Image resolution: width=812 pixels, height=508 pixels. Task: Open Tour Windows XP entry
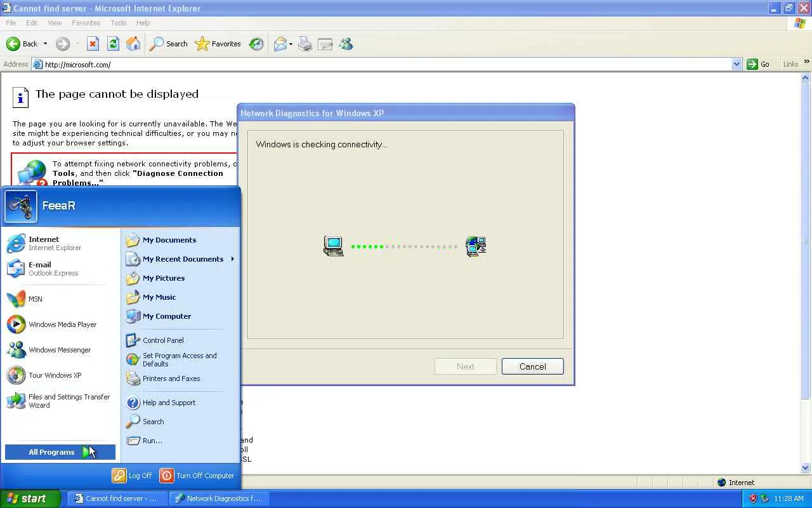61,375
